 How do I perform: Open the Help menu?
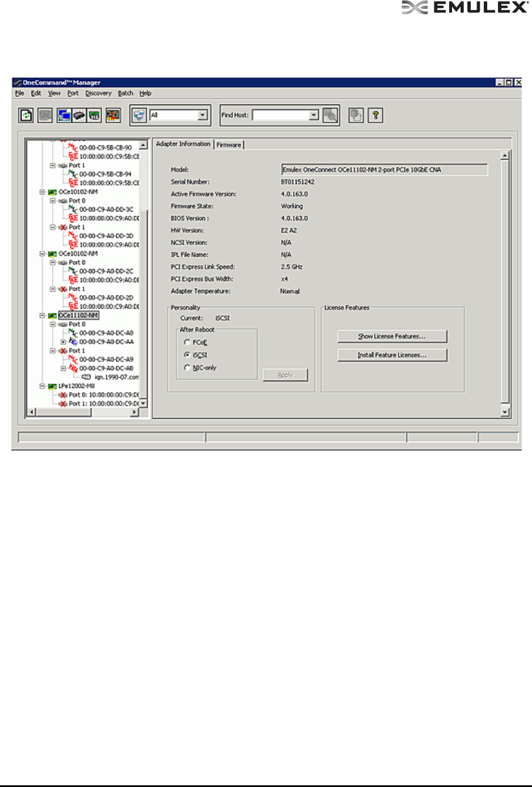click(x=146, y=94)
